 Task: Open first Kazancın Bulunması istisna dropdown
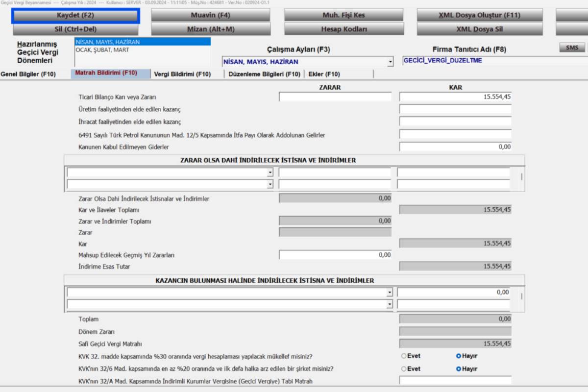pyautogui.click(x=390, y=293)
